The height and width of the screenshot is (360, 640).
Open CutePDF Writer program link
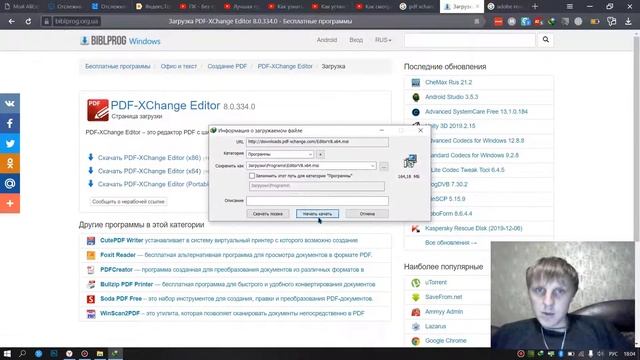coord(122,240)
